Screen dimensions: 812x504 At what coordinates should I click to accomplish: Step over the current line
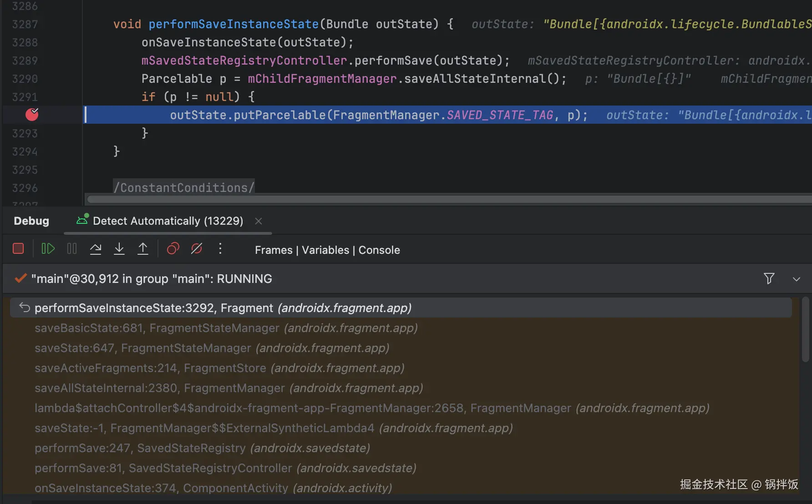[x=96, y=249]
